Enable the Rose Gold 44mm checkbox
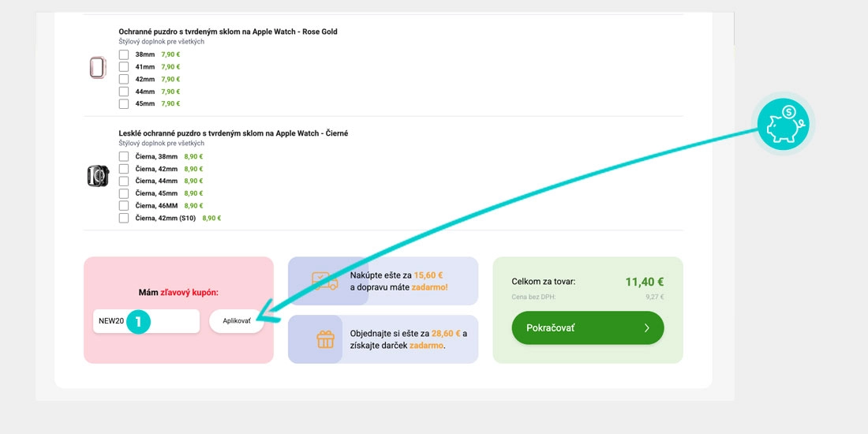 [x=124, y=92]
